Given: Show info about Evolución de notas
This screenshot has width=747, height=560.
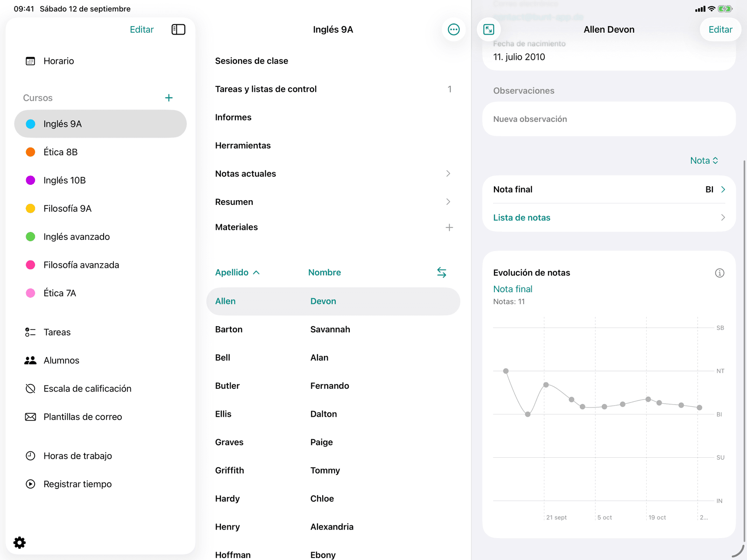Looking at the screenshot, I should tap(719, 273).
